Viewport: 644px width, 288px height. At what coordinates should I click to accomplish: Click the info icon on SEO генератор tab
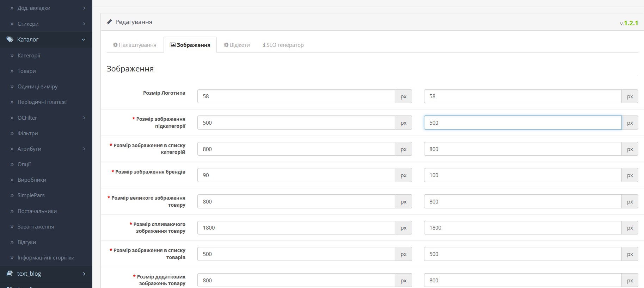coord(264,45)
